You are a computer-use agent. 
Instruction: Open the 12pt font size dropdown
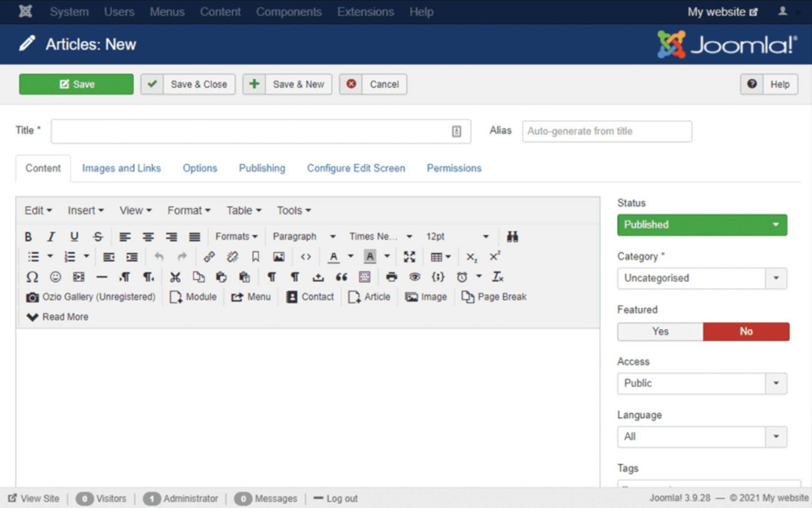tap(457, 237)
